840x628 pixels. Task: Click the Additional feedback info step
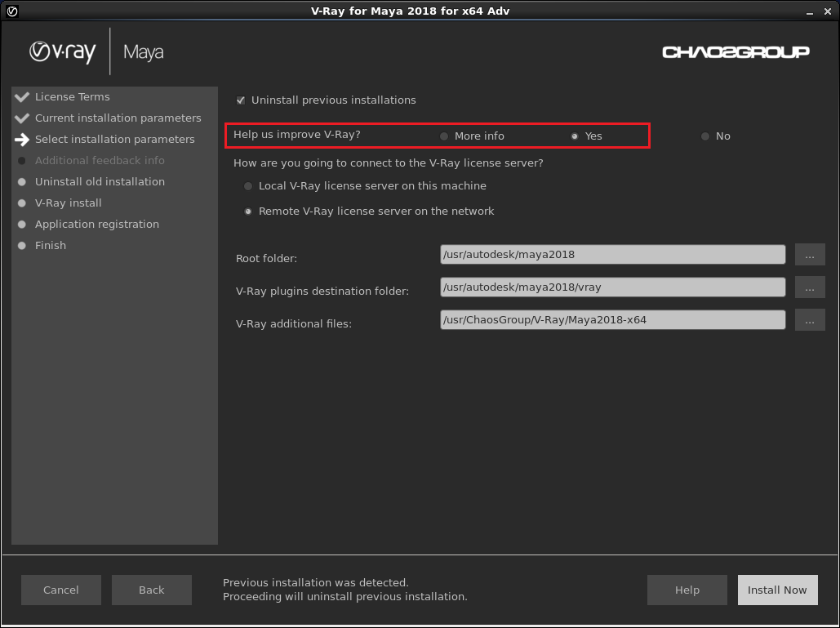coord(100,160)
